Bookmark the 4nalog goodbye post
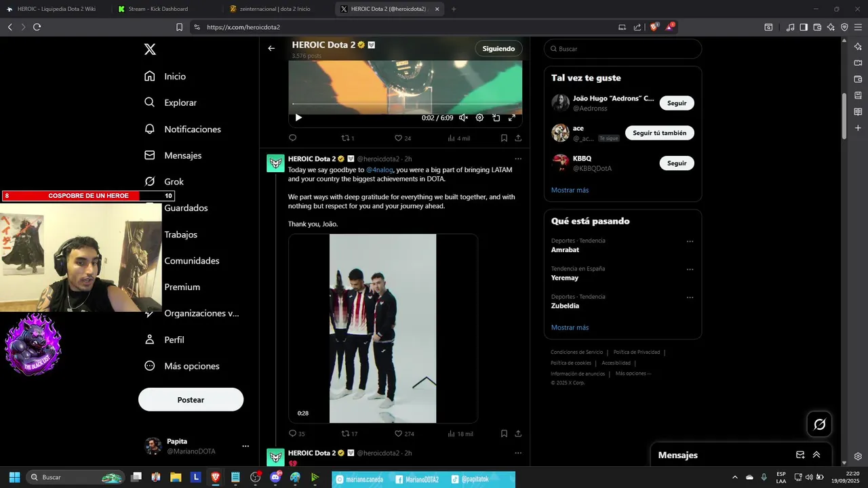Screen dimensions: 868x488 [x=504, y=434]
